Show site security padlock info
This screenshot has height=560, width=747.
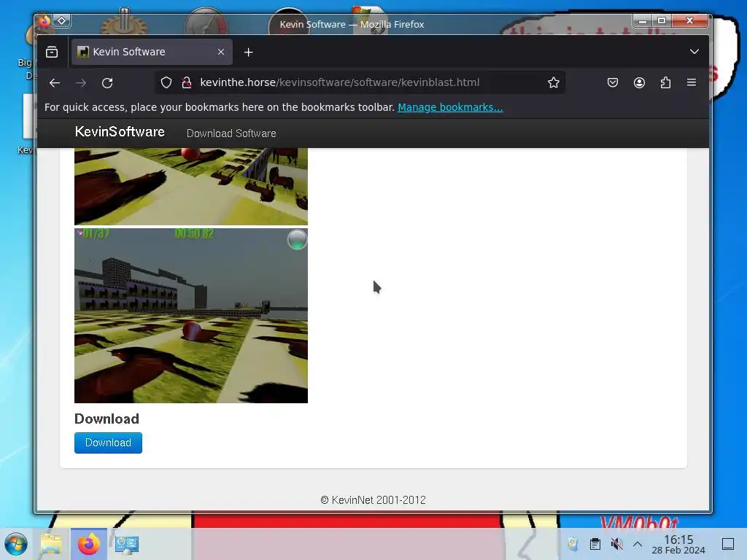187,82
